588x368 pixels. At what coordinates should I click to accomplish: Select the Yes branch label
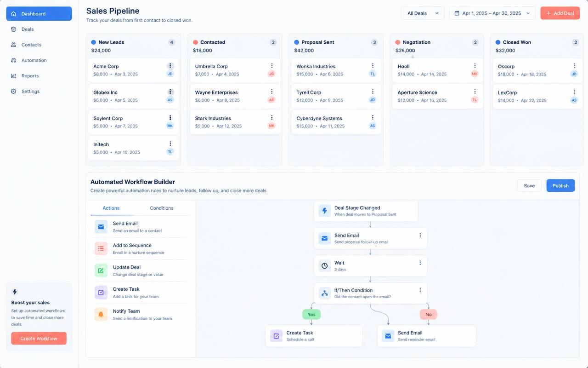point(311,315)
